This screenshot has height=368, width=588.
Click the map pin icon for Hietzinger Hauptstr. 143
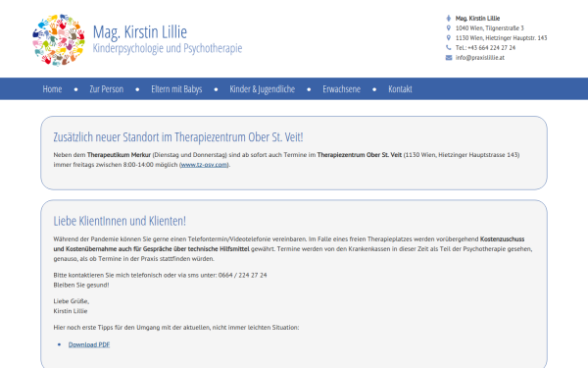click(448, 37)
